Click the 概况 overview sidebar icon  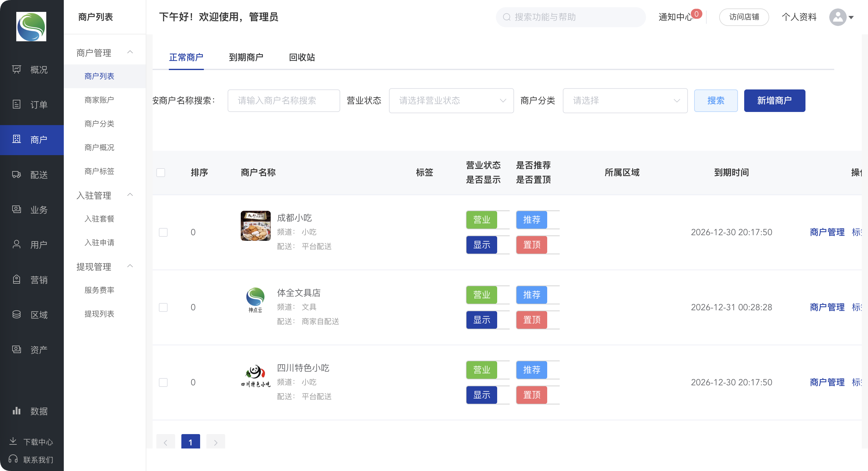(x=17, y=69)
